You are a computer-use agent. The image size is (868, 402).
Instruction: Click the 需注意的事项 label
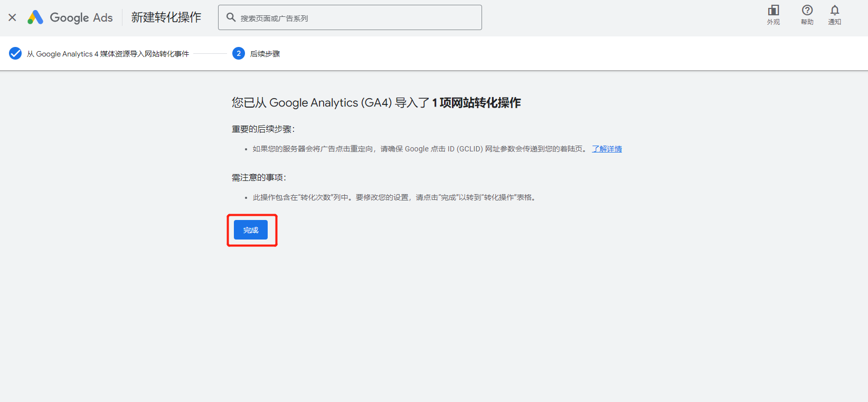259,178
